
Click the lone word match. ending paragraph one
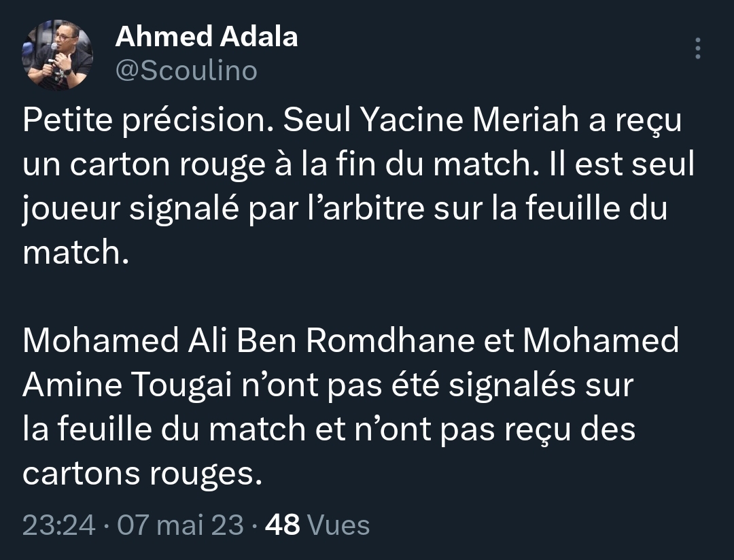pos(75,252)
